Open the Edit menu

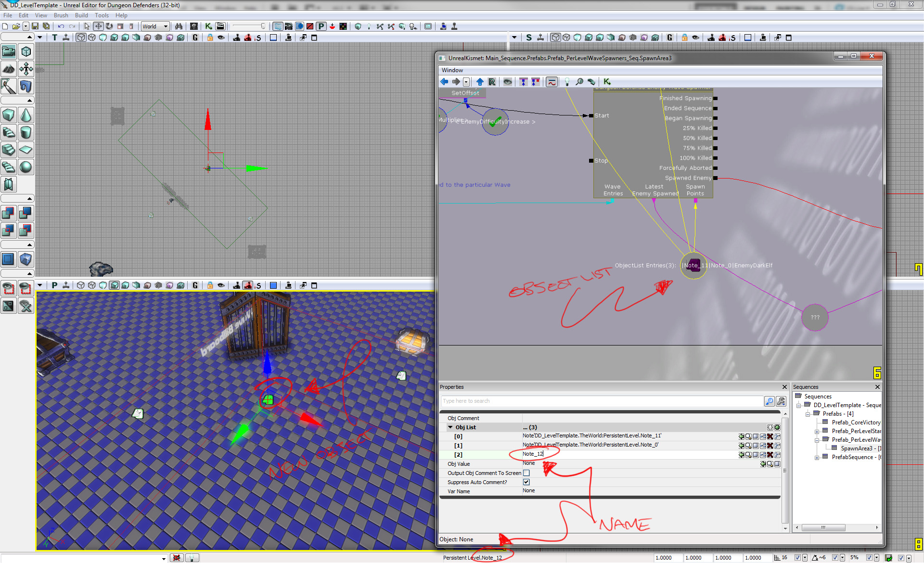24,15
